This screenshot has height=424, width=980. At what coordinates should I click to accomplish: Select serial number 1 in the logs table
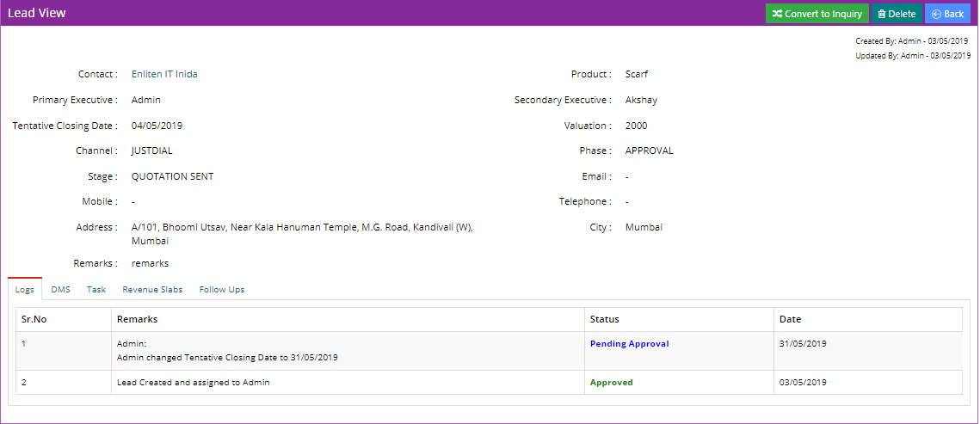coord(24,344)
